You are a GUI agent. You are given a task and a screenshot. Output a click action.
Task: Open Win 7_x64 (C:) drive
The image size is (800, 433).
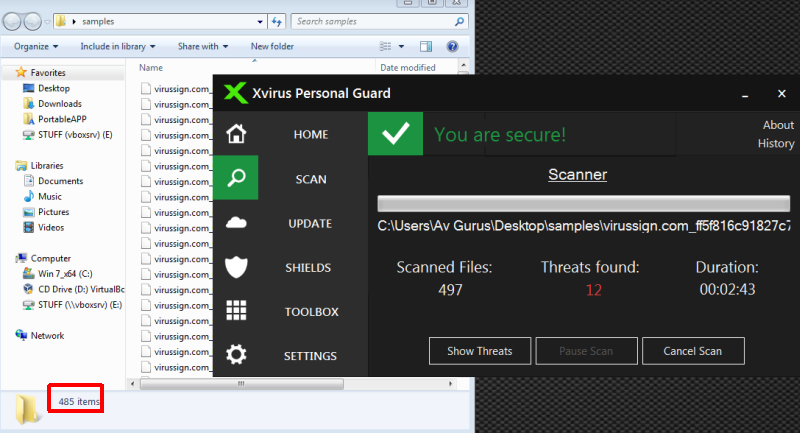tap(65, 274)
